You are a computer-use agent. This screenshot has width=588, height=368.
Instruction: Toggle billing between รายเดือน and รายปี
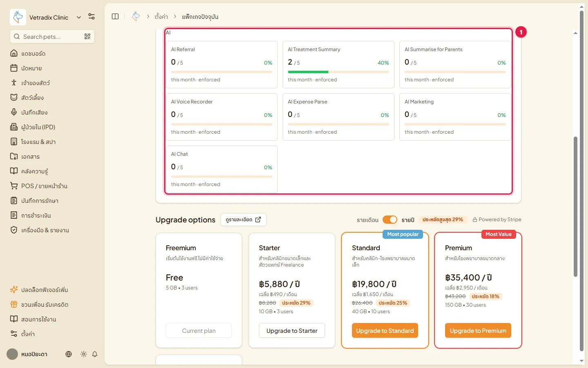[x=390, y=220]
